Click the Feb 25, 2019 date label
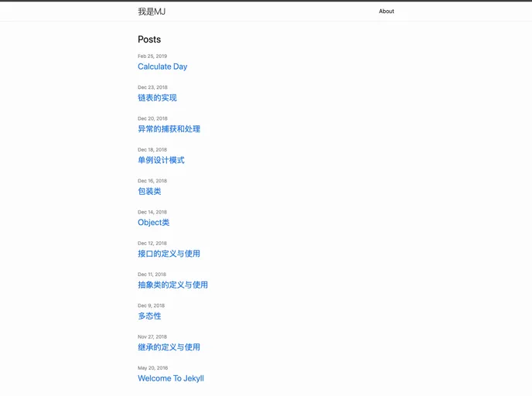 coord(152,56)
